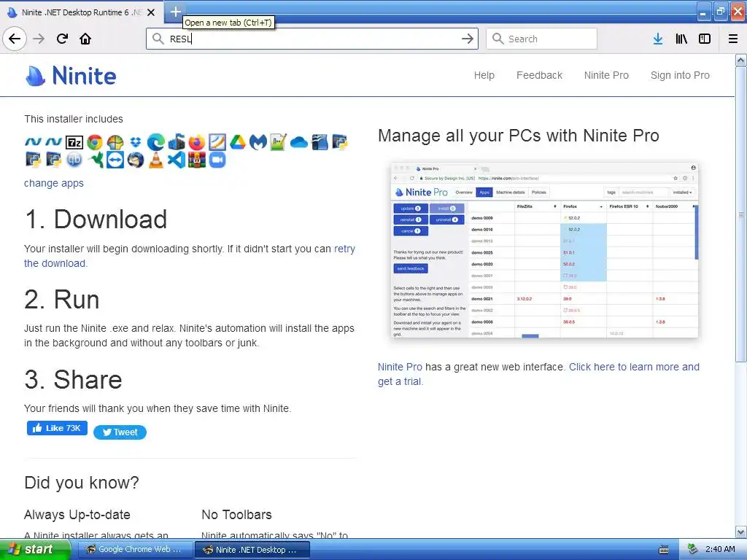Click the Ninite logo

pyautogui.click(x=71, y=76)
